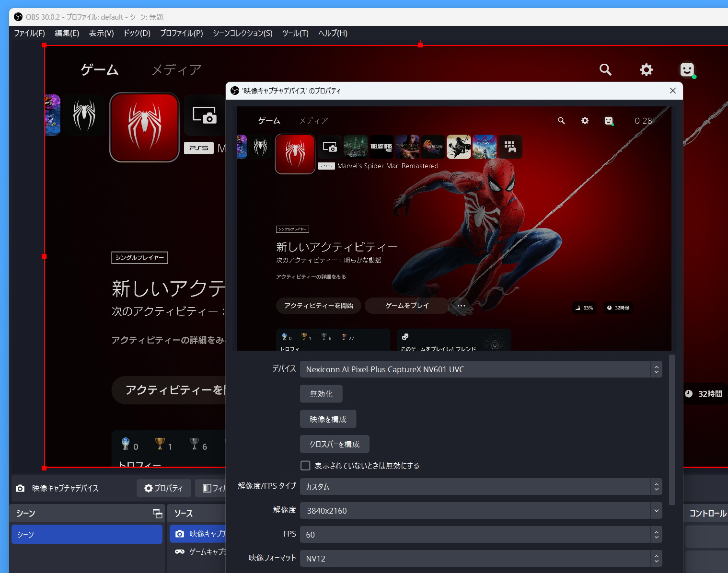Image resolution: width=728 pixels, height=573 pixels.
Task: Click the PS5 search magnifier in main preview
Action: pyautogui.click(x=605, y=70)
